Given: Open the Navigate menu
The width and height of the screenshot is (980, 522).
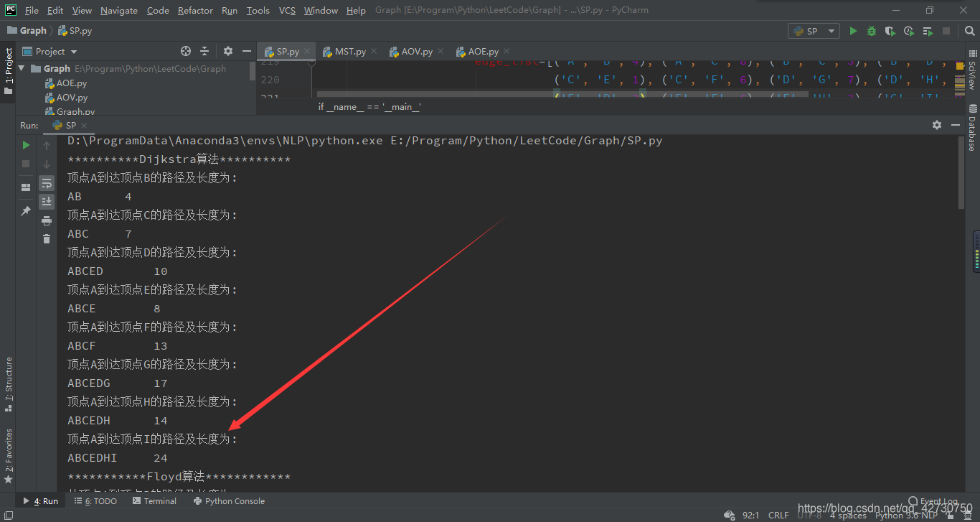Looking at the screenshot, I should click(120, 10).
